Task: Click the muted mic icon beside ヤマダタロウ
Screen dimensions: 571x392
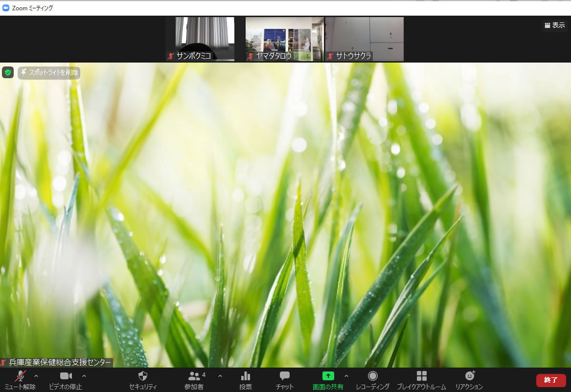Action: pos(251,56)
